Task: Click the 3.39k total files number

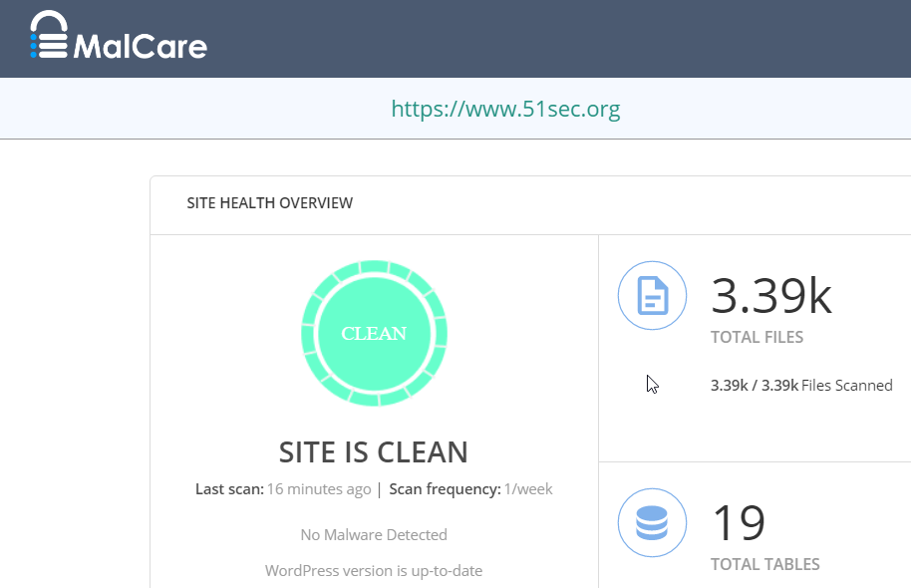Action: point(771,296)
